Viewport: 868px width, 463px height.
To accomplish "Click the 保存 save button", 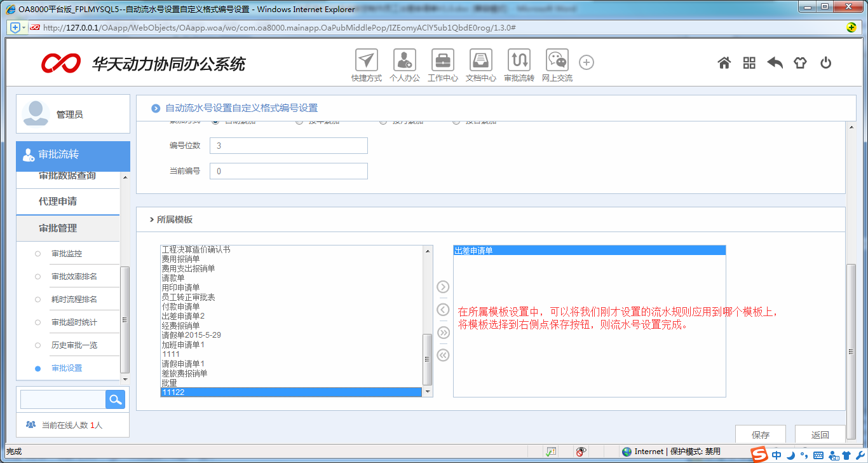I will pos(760,434).
